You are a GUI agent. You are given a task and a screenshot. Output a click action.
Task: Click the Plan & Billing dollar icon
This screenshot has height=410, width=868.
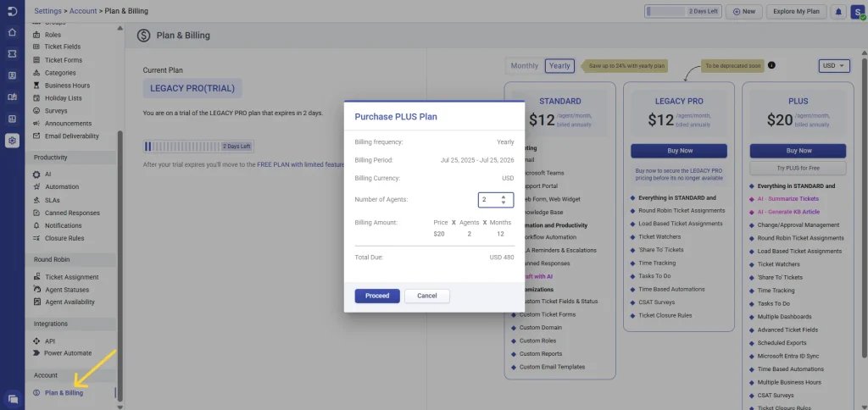(36, 393)
